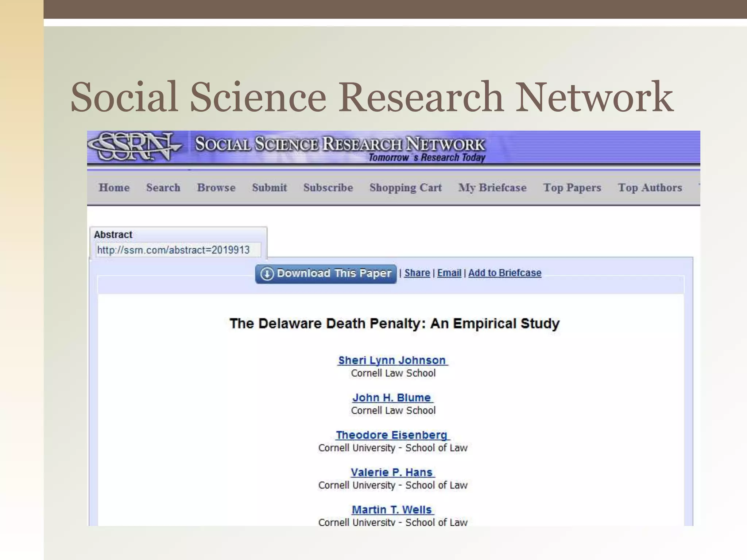Click Tomorrow's Research Today tagline

pyautogui.click(x=427, y=157)
